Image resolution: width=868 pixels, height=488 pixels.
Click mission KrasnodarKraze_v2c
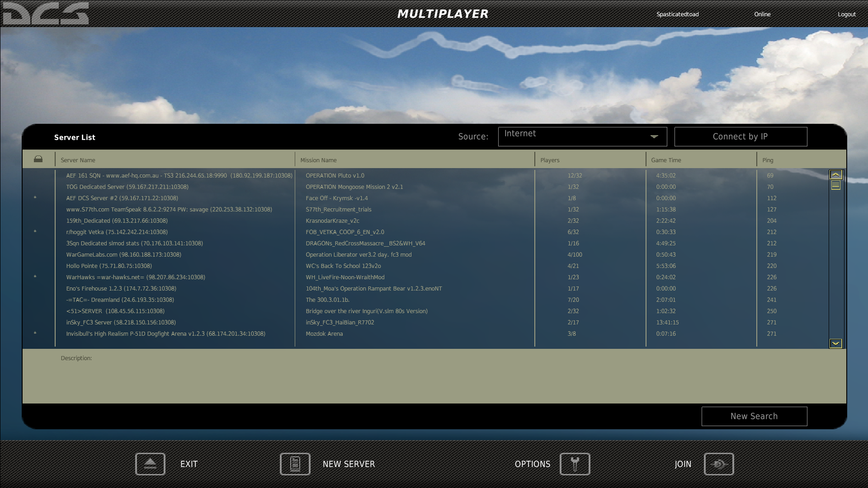click(x=332, y=221)
